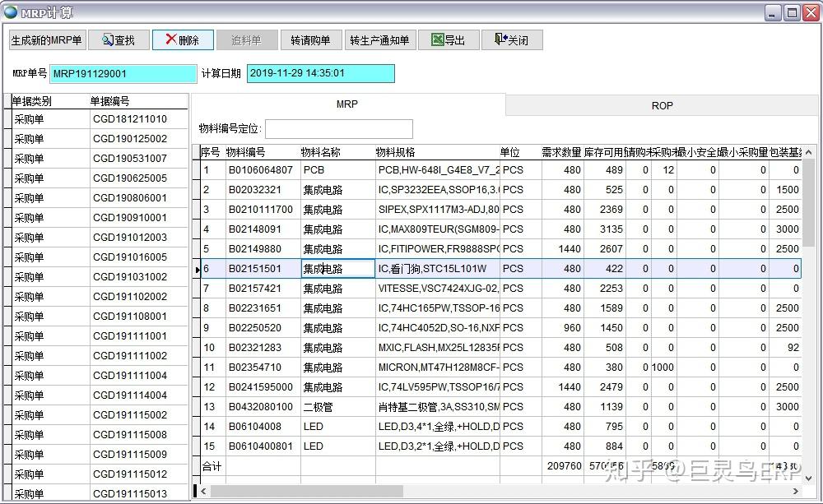Click the door icon on 关闭 button
This screenshot has width=823, height=504.
click(x=500, y=39)
